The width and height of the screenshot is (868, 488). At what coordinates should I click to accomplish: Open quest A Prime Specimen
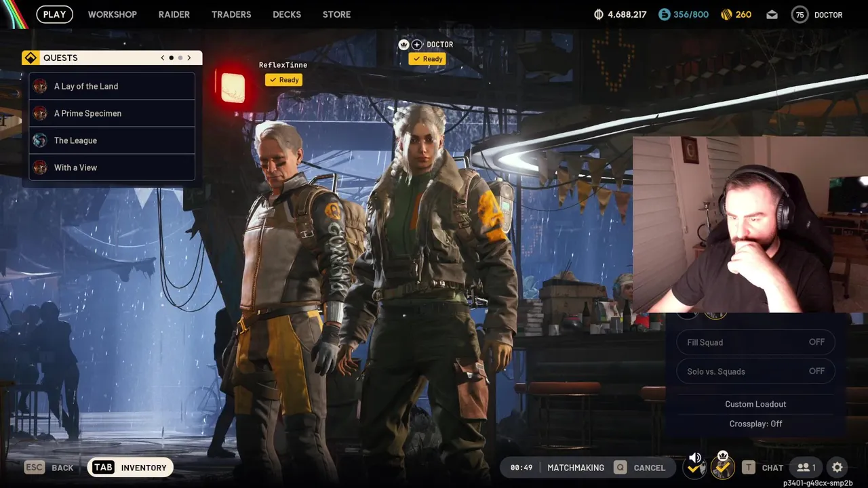[x=112, y=113]
